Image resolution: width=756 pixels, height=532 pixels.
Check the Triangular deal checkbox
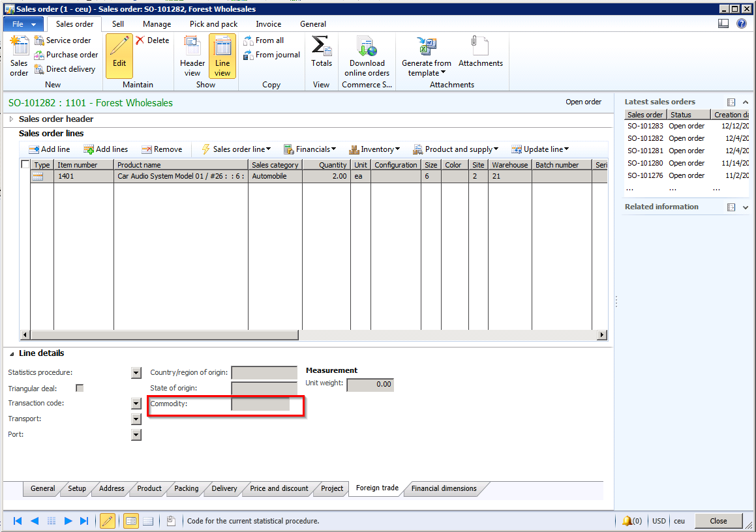(x=80, y=388)
